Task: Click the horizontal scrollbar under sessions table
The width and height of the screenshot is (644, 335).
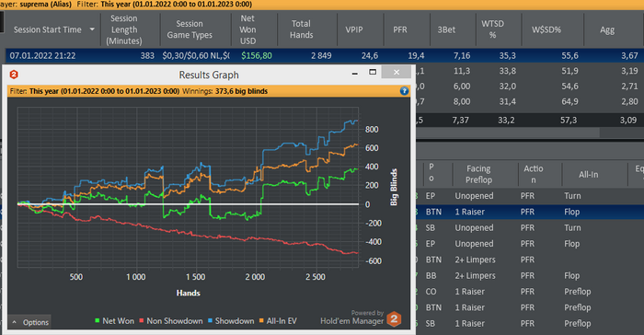Action: pyautogui.click(x=508, y=133)
